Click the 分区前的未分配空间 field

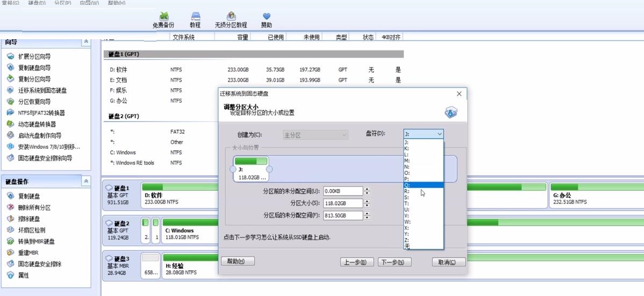pyautogui.click(x=343, y=191)
